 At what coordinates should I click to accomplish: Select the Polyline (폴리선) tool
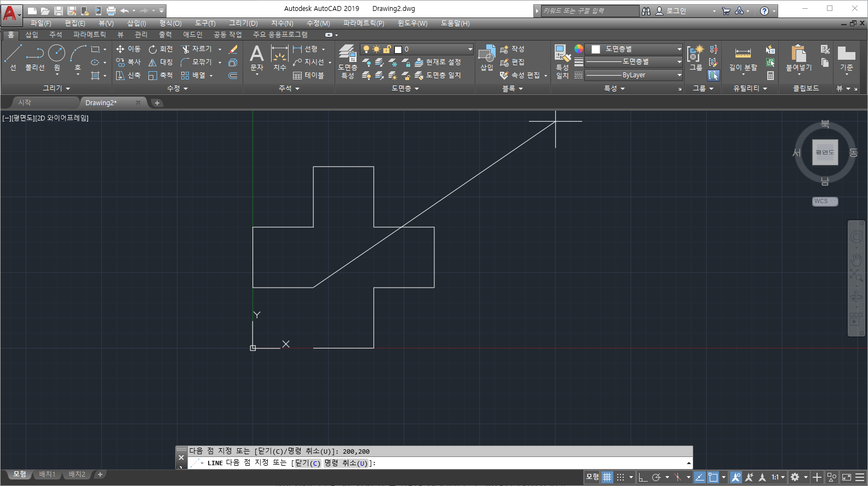pos(35,58)
